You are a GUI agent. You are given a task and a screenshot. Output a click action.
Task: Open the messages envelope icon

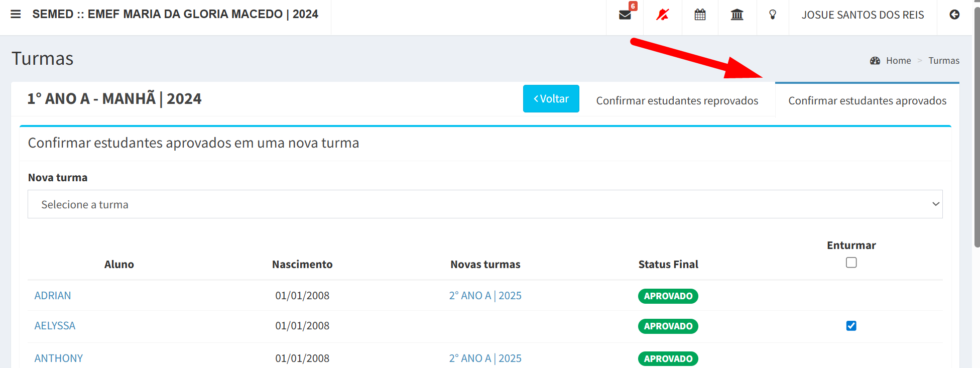click(625, 15)
